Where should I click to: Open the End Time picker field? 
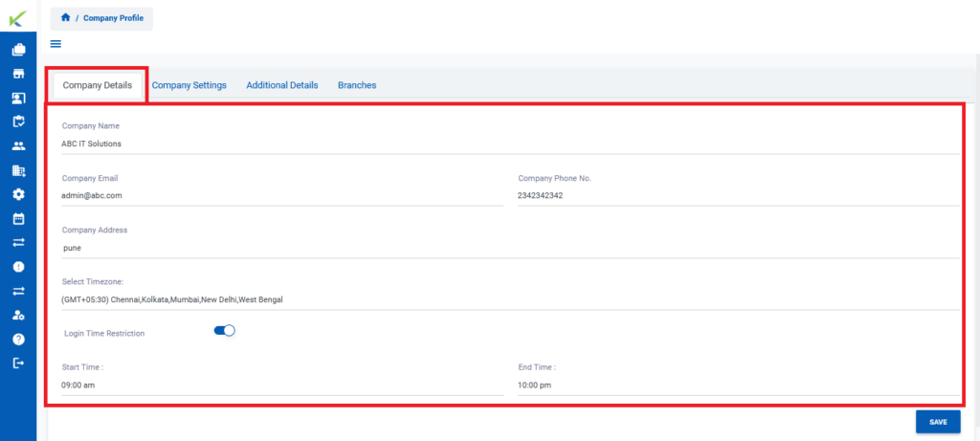739,386
